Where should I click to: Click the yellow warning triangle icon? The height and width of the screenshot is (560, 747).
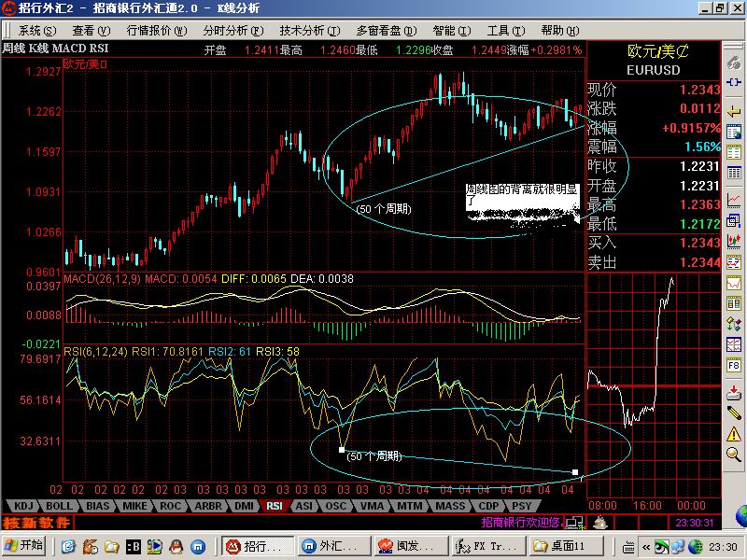click(x=734, y=434)
